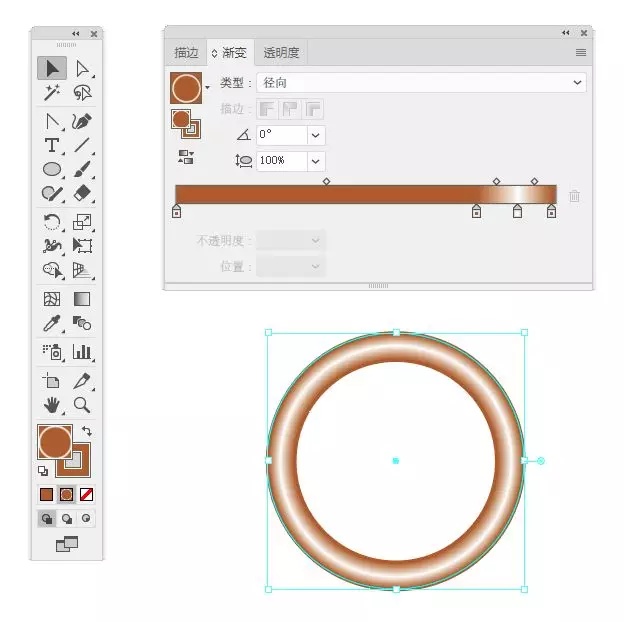Select the Type tool
624x622 pixels.
click(x=52, y=145)
